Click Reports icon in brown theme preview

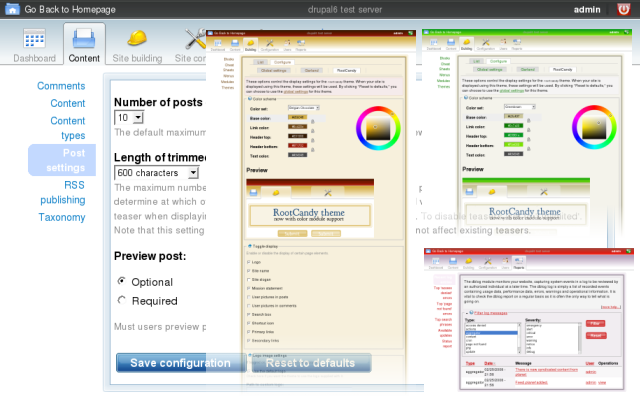click(x=301, y=43)
